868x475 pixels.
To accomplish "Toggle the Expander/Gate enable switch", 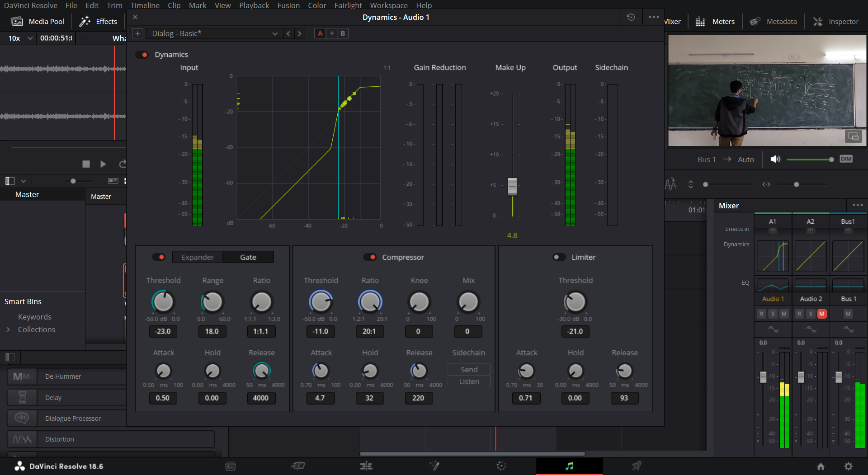I will (159, 257).
